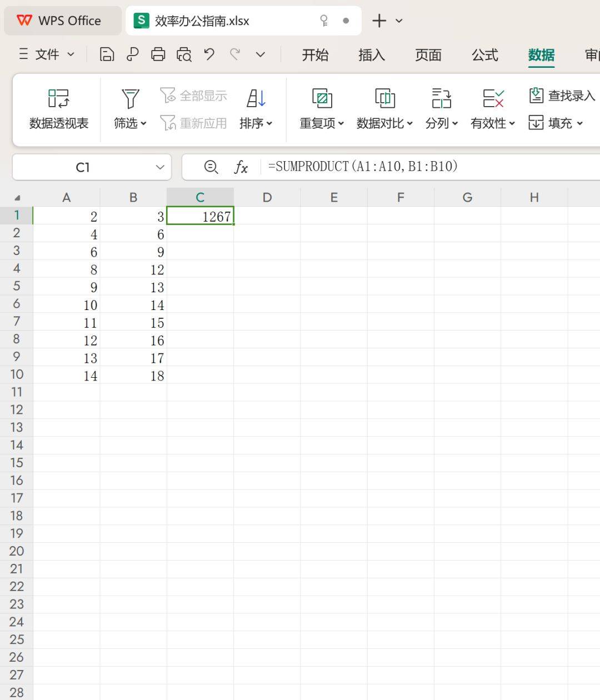
Task: Expand the Name Box dropdown arrow
Action: pyautogui.click(x=160, y=167)
